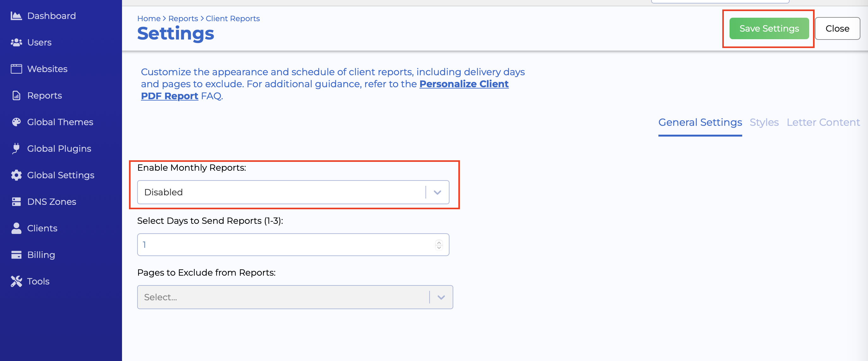Select the Global Plugins plug icon
868x361 pixels.
pos(16,148)
